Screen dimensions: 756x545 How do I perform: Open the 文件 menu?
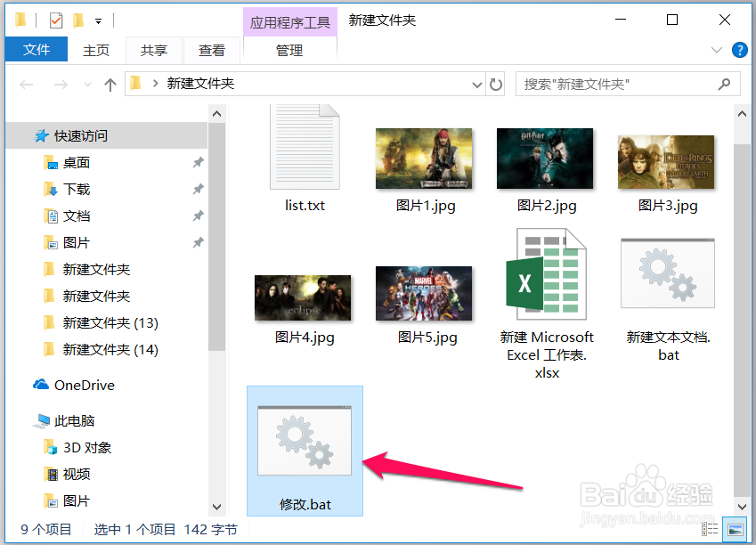coord(37,49)
